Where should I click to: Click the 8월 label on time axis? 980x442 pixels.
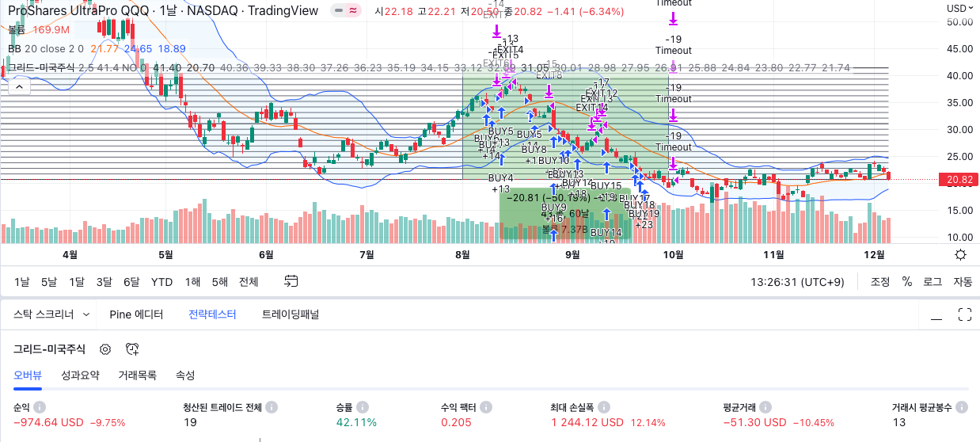coord(463,254)
